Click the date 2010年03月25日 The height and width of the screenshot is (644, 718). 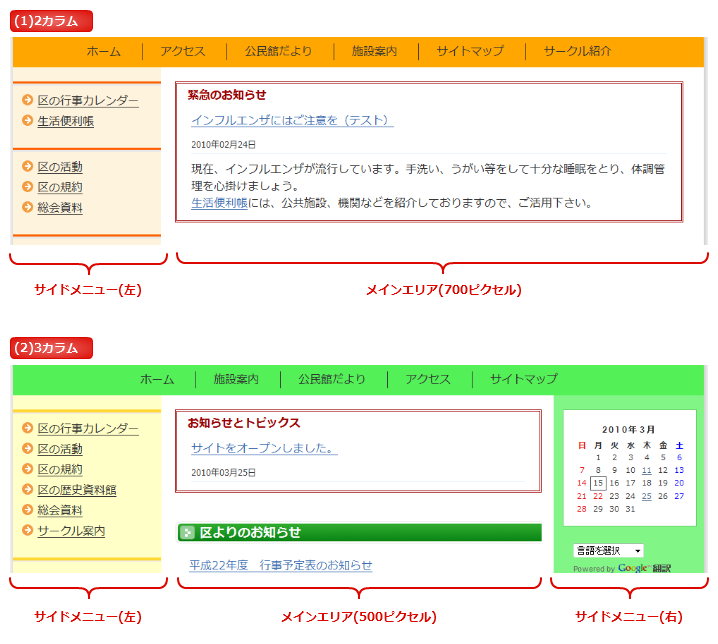(x=223, y=473)
